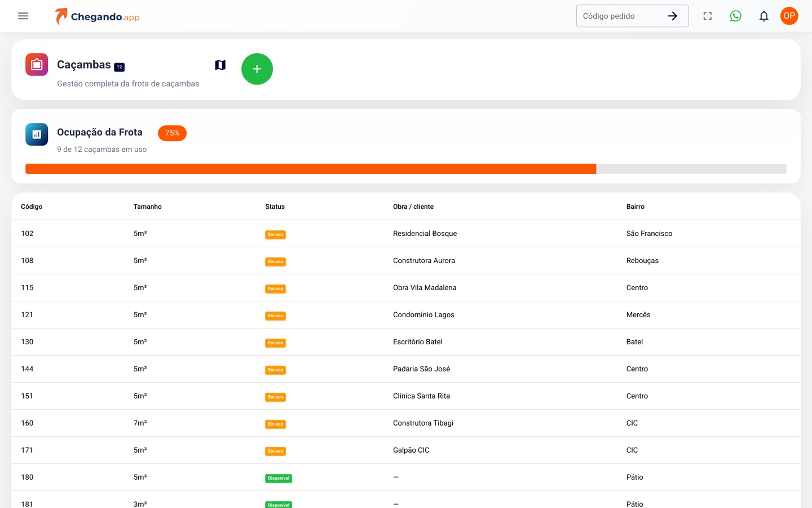Screen dimensions: 812x508
Task: Click the fleet occupancy progress bar
Action: (x=406, y=169)
